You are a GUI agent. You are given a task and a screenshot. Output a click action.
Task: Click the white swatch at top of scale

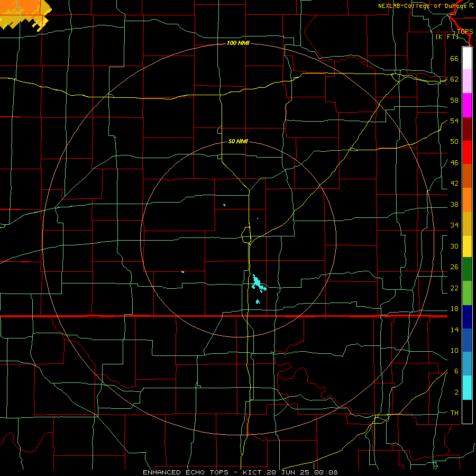(x=467, y=58)
